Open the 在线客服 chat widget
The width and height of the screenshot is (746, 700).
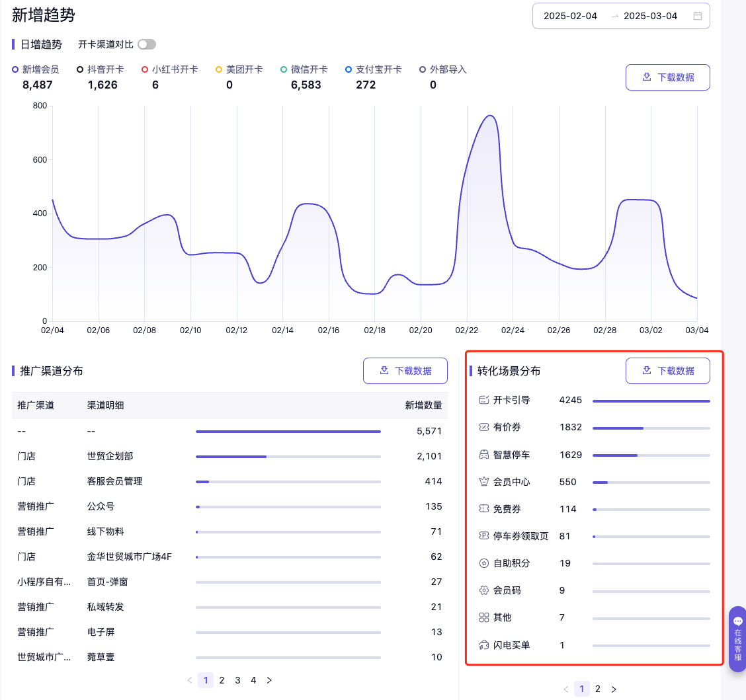coord(737,639)
